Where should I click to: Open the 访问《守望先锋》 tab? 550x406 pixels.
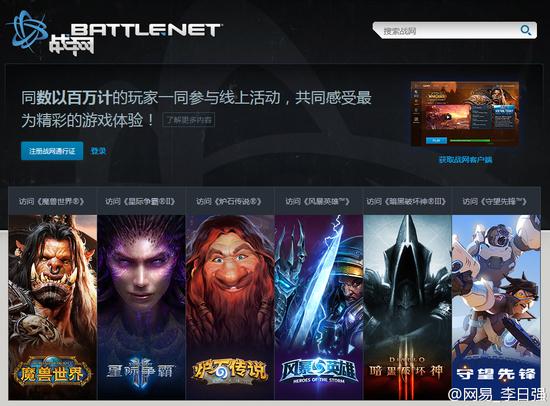coord(496,201)
